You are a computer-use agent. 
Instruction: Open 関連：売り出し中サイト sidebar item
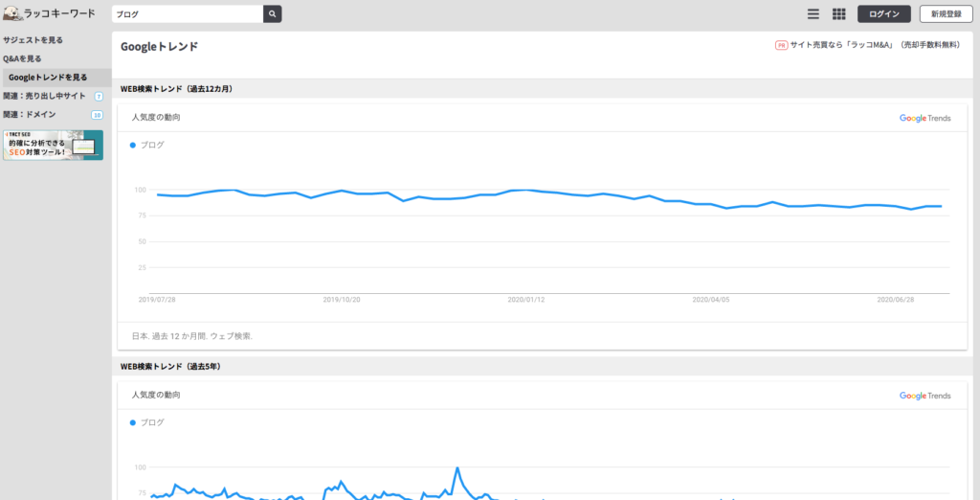[x=44, y=96]
